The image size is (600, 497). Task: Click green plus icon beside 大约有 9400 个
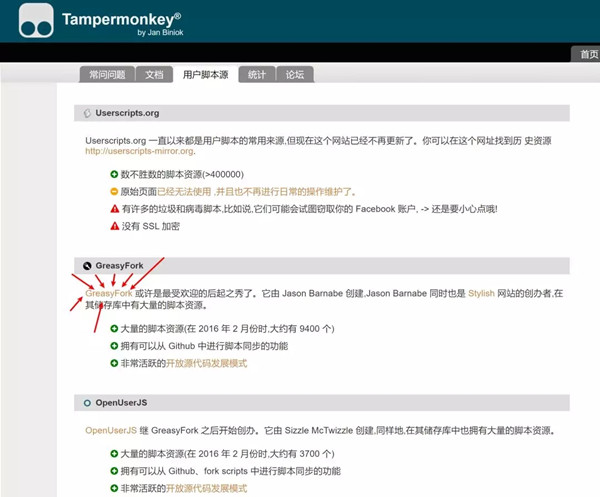114,327
